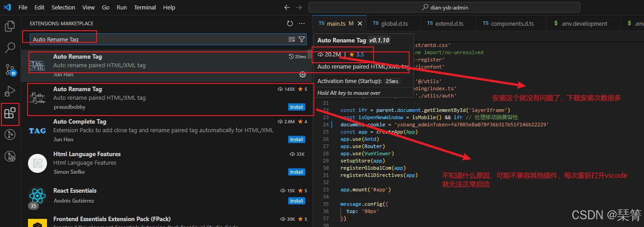
Task: Select Auto Complete Tag extension title
Action: point(80,121)
